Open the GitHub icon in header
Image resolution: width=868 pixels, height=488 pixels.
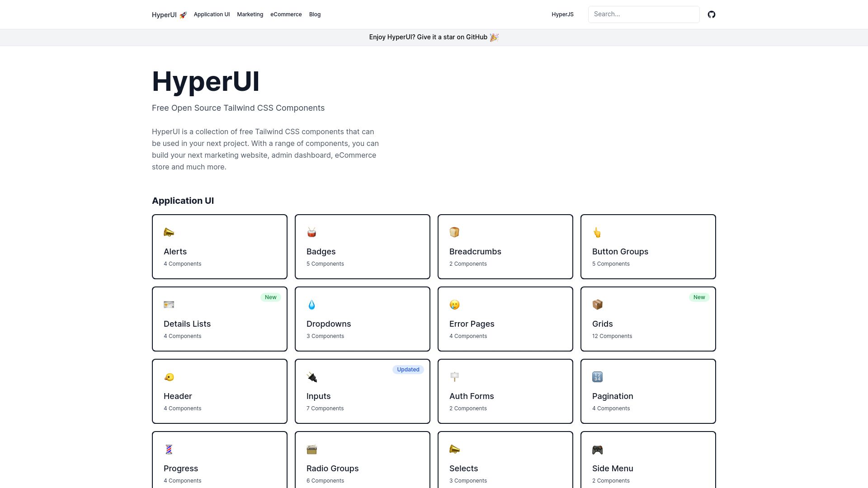click(712, 14)
